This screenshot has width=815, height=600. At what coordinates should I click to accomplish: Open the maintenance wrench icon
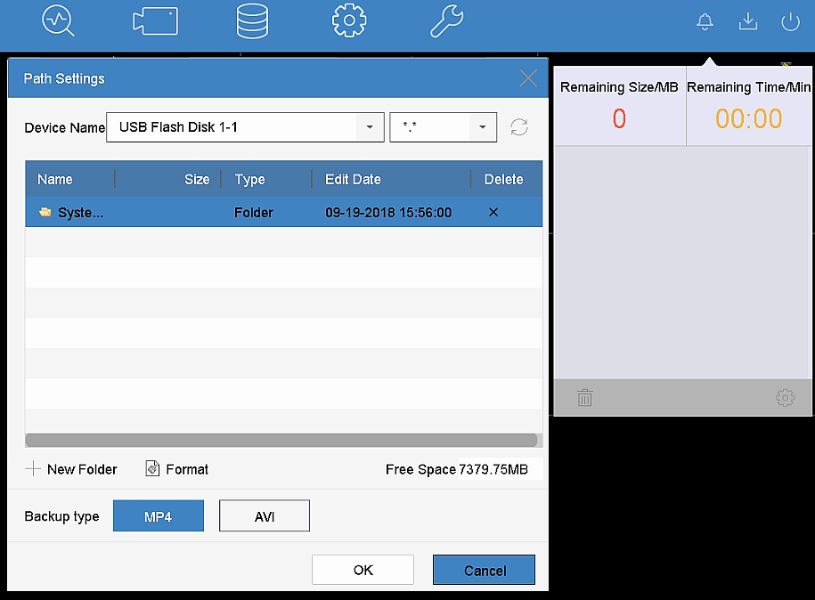446,21
